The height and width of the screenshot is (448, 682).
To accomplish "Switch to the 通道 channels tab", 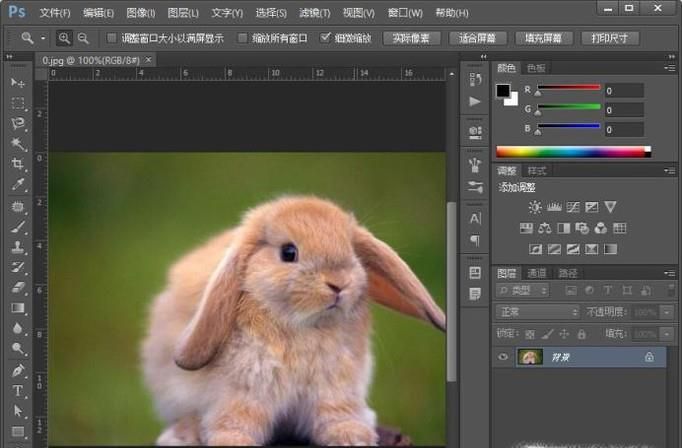I will pos(538,272).
